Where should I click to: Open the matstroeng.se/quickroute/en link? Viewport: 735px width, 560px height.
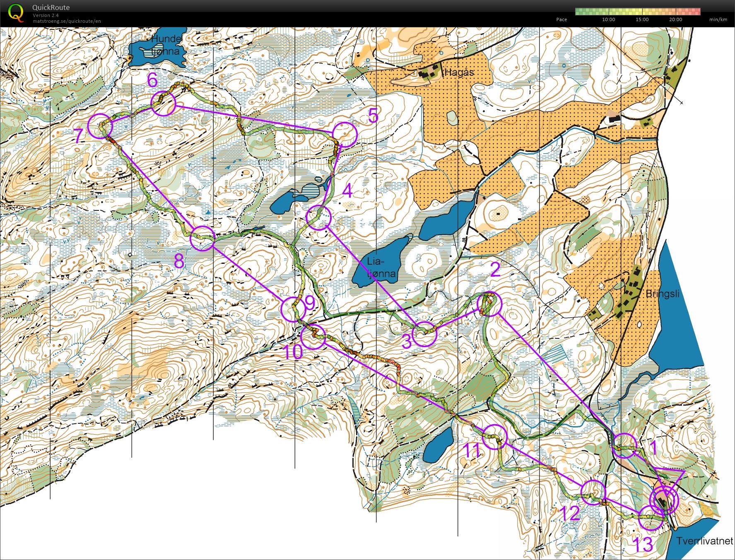[67, 21]
